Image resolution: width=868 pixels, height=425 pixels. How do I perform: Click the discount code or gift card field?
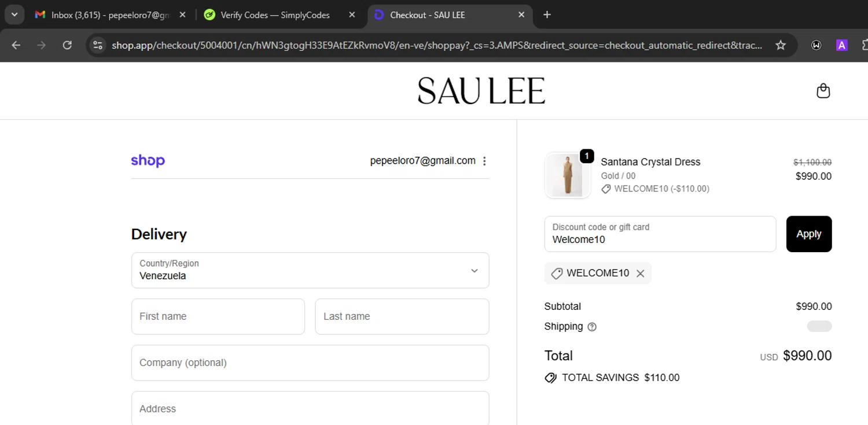(x=660, y=234)
